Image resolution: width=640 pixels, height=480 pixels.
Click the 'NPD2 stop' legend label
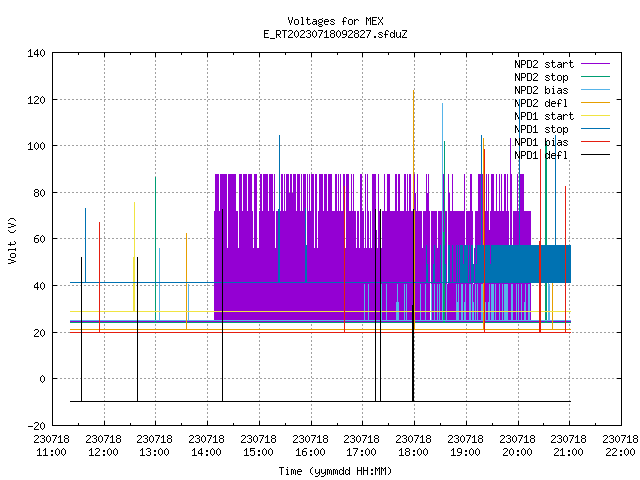[x=541, y=77]
